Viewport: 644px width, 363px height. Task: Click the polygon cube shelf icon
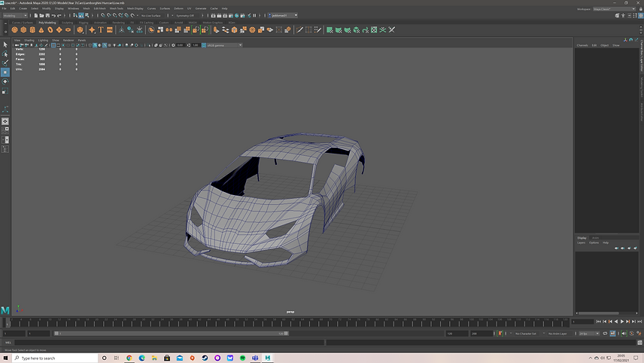(x=23, y=30)
